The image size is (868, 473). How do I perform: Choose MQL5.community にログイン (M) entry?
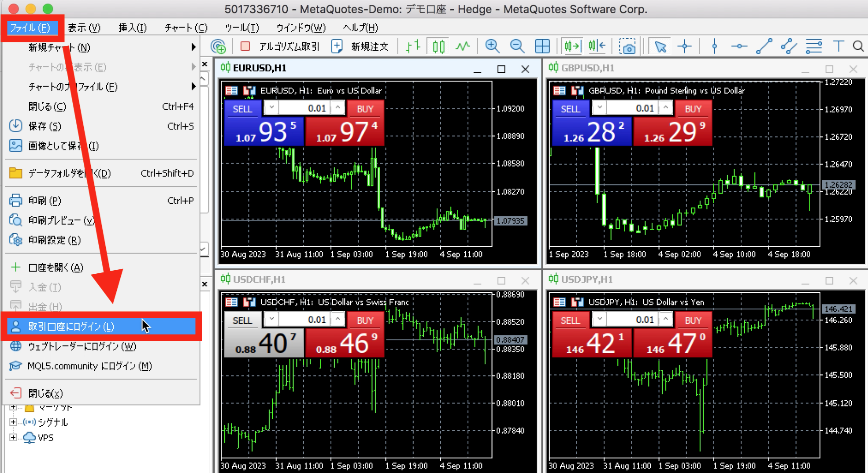[x=101, y=366]
